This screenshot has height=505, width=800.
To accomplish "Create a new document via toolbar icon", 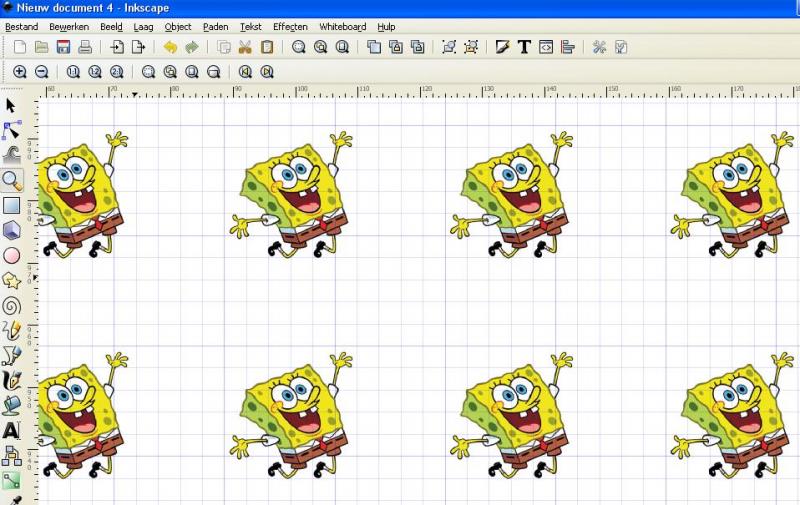I will click(x=20, y=47).
